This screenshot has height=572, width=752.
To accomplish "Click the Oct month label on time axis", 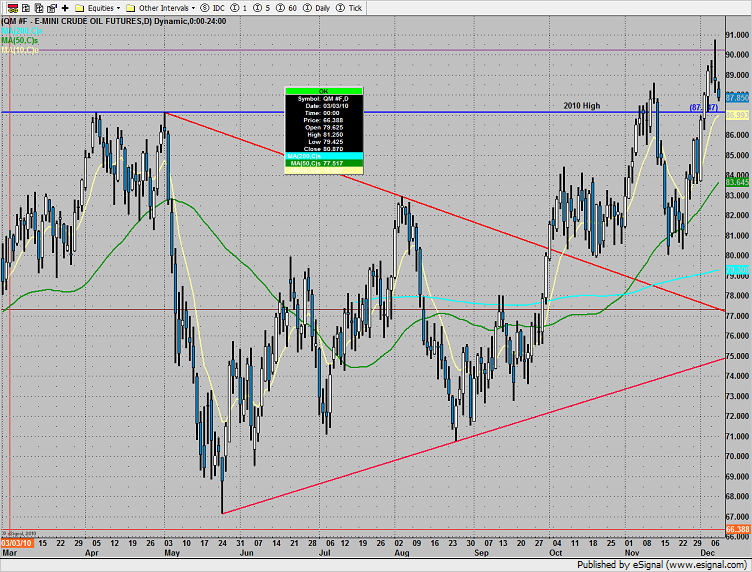I will click(555, 553).
